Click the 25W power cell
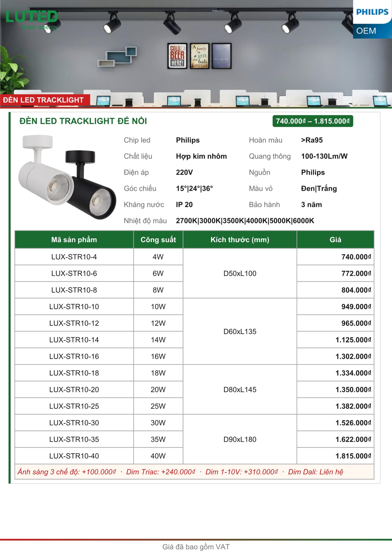 tap(158, 406)
